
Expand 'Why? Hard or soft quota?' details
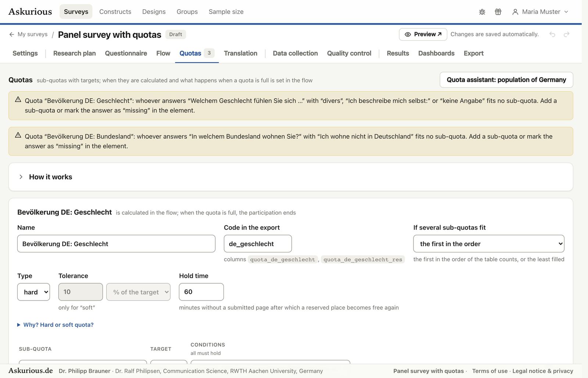(55, 325)
